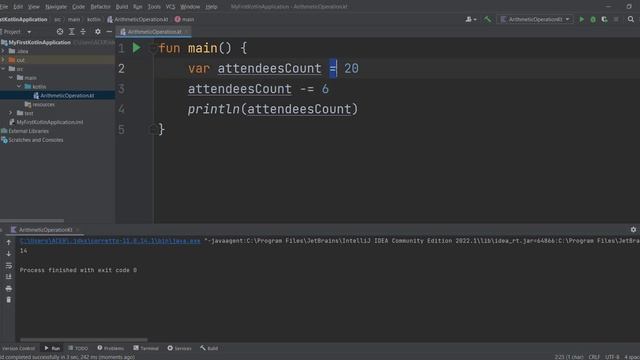Open Project panel gear options
Image resolution: width=640 pixels, height=360 pixels.
click(98, 31)
